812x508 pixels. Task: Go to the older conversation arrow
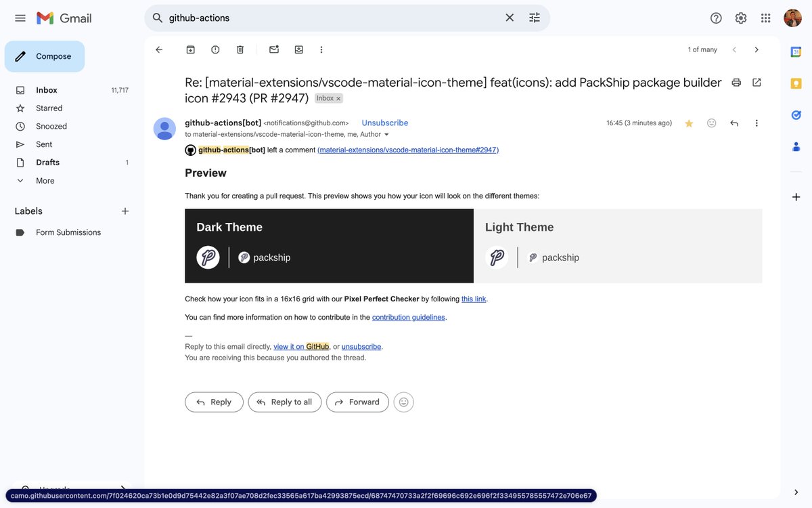pyautogui.click(x=757, y=49)
